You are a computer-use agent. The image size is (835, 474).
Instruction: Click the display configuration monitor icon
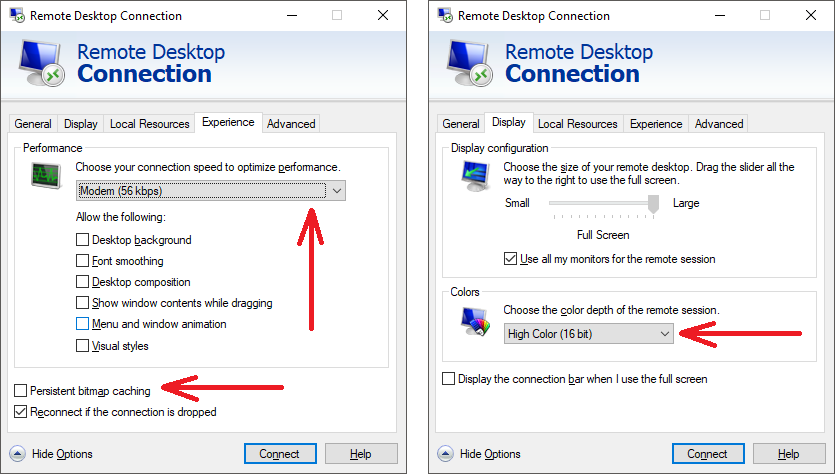tap(476, 176)
